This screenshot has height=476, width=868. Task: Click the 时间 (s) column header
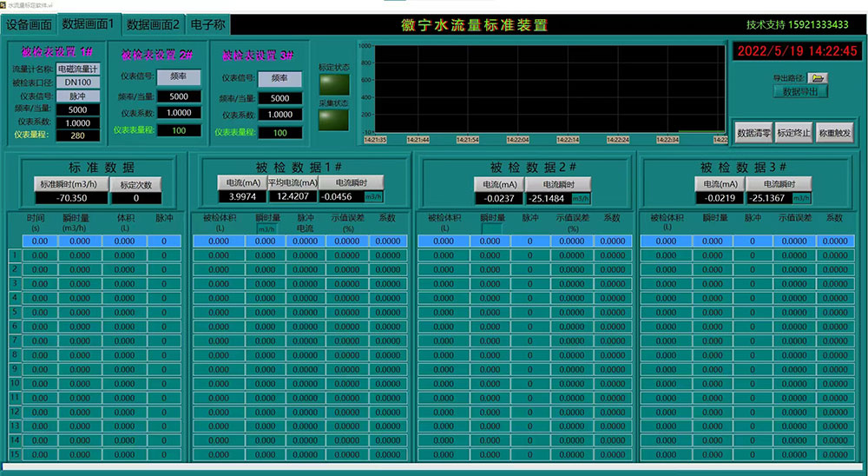click(36, 222)
